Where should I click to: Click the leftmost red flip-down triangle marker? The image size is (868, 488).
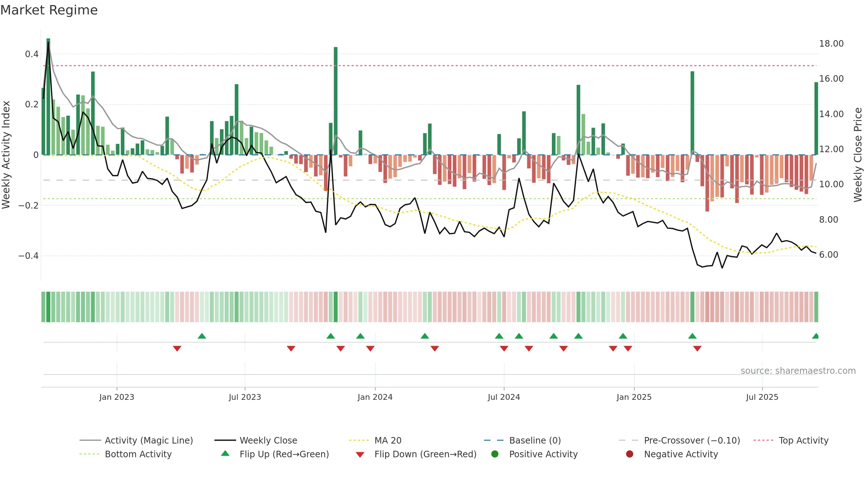click(x=177, y=348)
